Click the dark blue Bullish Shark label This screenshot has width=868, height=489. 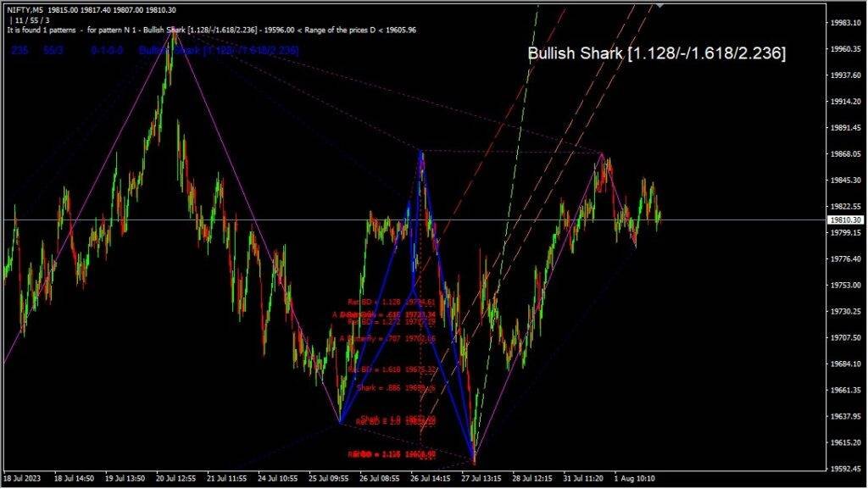point(219,50)
